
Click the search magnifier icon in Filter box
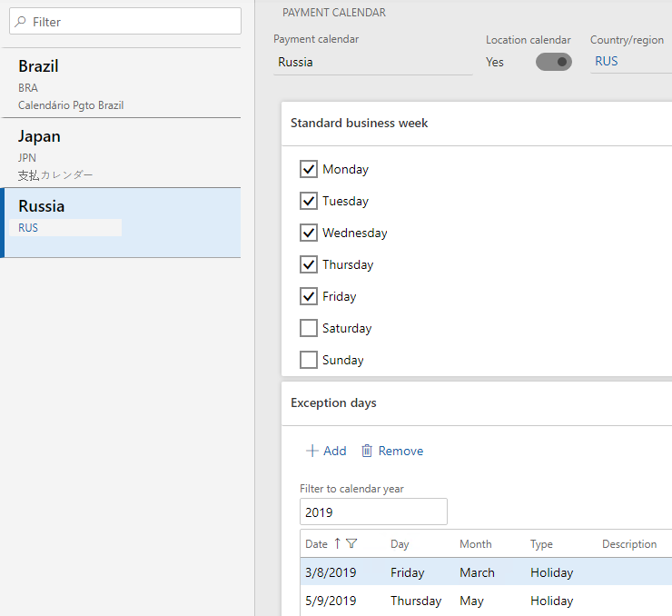pos(21,22)
